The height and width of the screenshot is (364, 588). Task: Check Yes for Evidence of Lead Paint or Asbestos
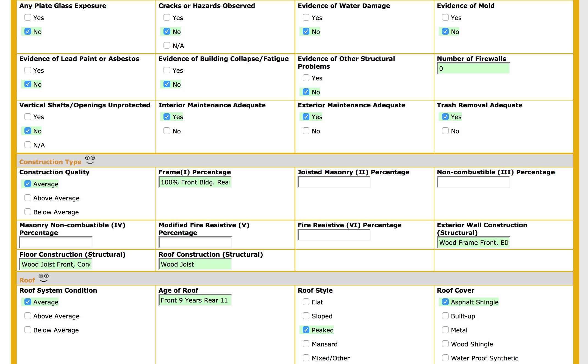point(27,70)
